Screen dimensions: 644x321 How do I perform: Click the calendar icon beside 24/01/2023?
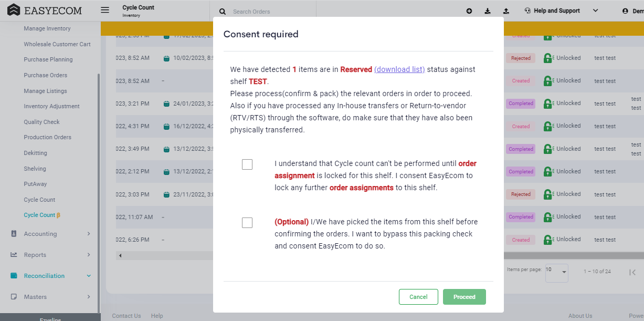point(166,103)
